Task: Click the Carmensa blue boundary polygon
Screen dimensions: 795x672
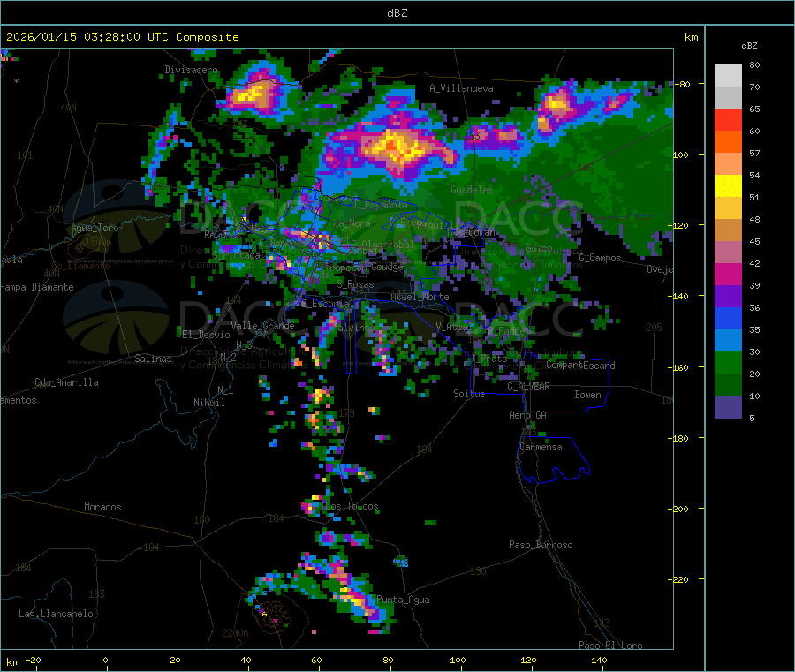Action: pyautogui.click(x=554, y=460)
